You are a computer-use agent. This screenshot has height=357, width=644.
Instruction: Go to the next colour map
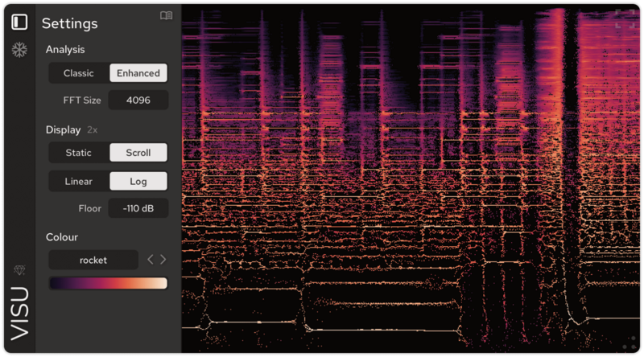click(163, 260)
